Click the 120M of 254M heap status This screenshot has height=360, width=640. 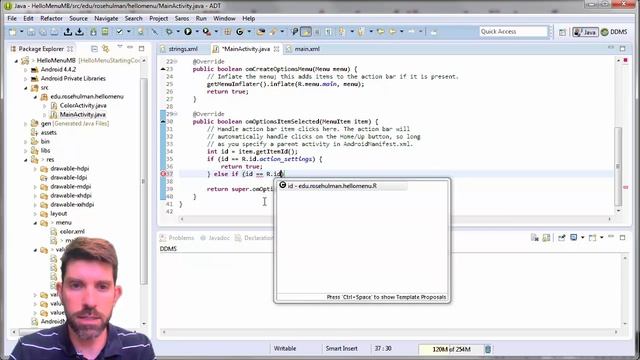451,349
